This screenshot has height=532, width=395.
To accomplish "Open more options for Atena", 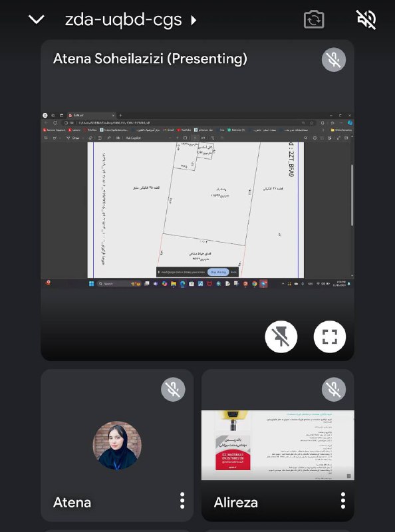I will [x=182, y=501].
